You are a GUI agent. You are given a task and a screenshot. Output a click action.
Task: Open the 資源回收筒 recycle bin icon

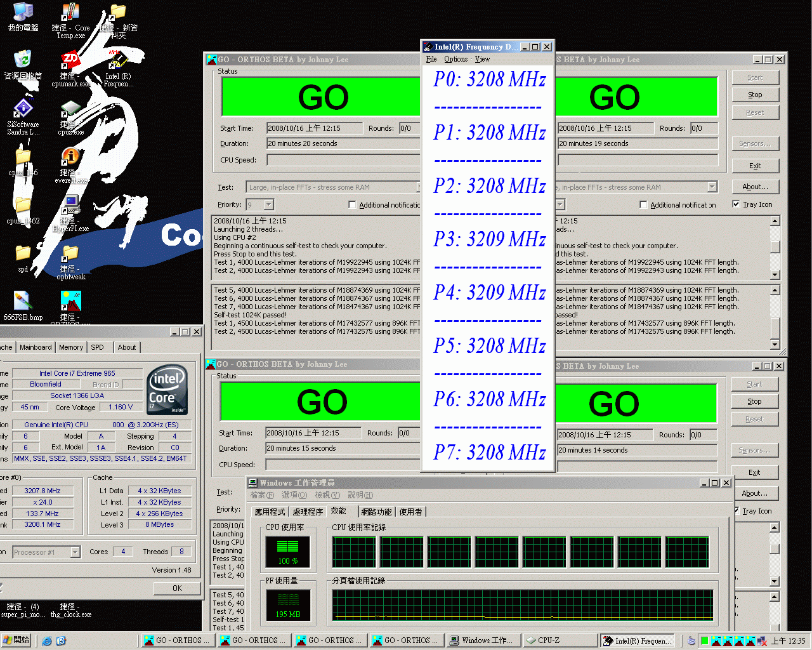[23, 60]
